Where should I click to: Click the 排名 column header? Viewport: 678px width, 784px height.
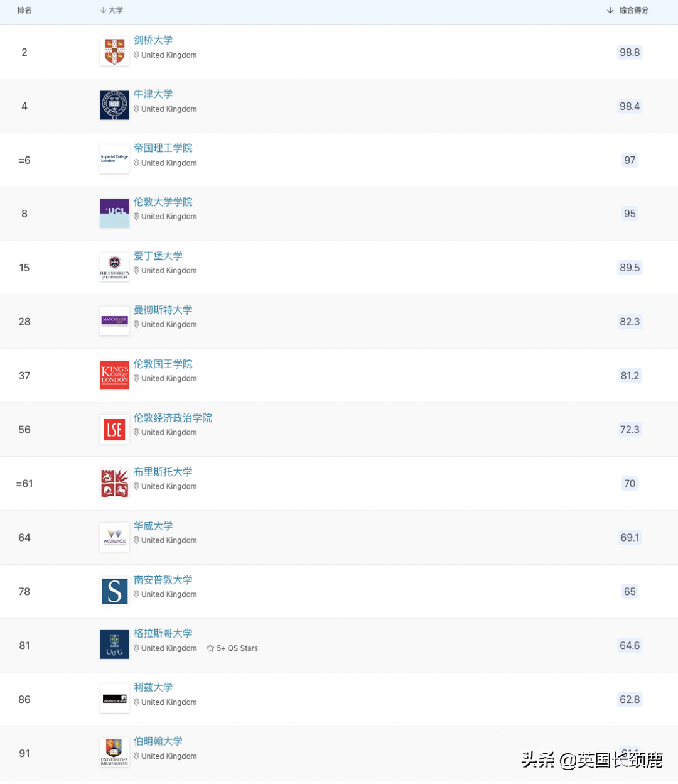pyautogui.click(x=24, y=10)
